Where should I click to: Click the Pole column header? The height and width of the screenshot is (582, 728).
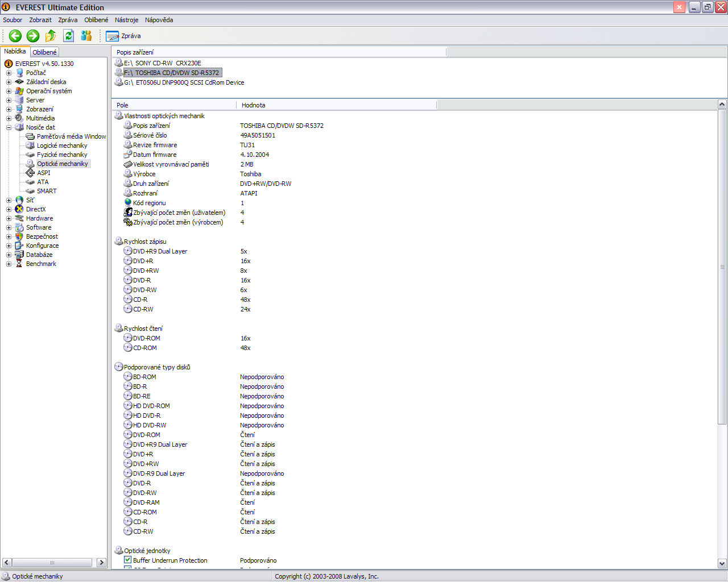(x=173, y=105)
